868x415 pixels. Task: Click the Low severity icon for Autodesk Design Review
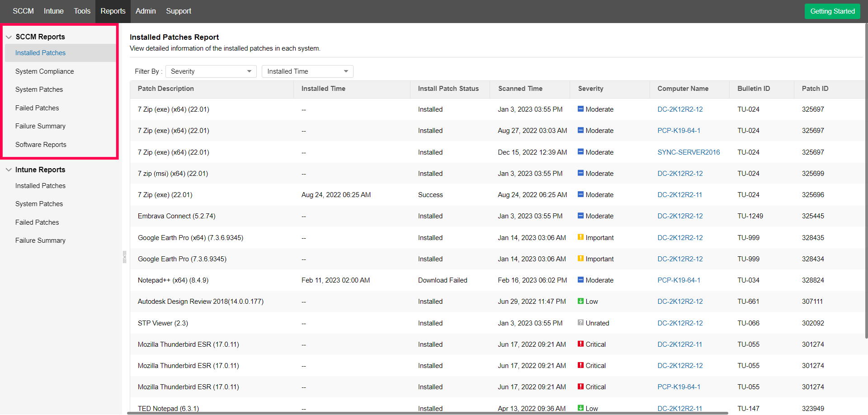point(580,301)
